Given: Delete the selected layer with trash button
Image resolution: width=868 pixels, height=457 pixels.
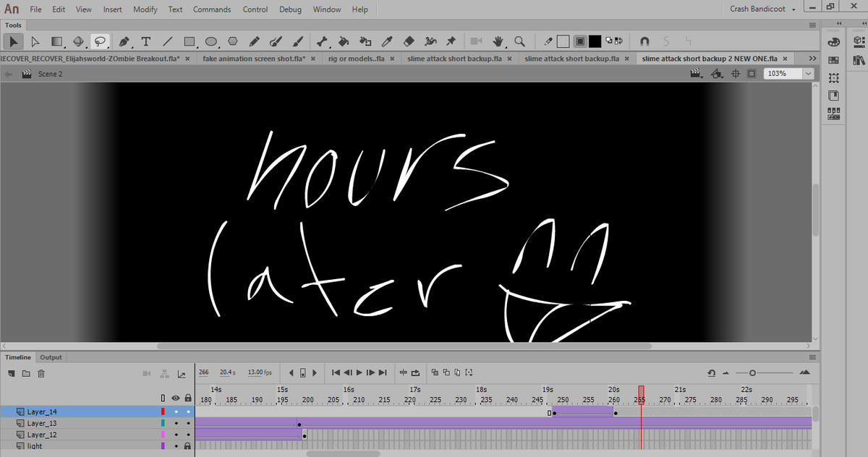Looking at the screenshot, I should pyautogui.click(x=41, y=373).
